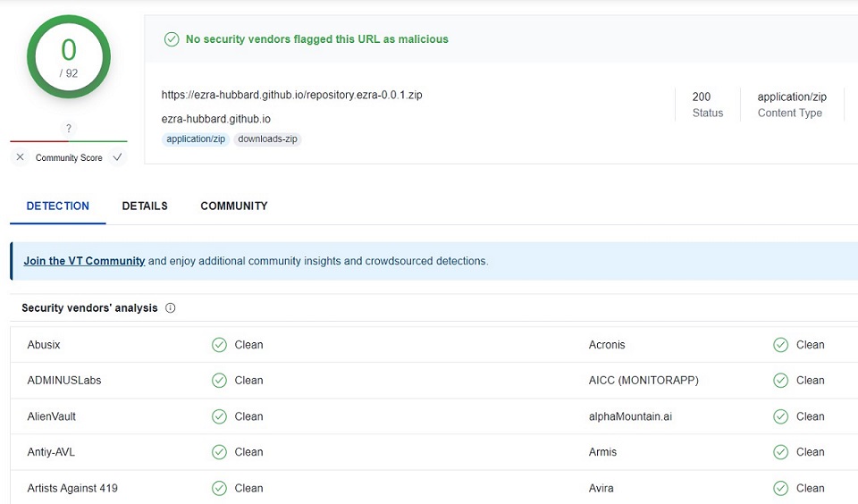
Task: Open the Join the VT Community link
Action: click(x=84, y=261)
